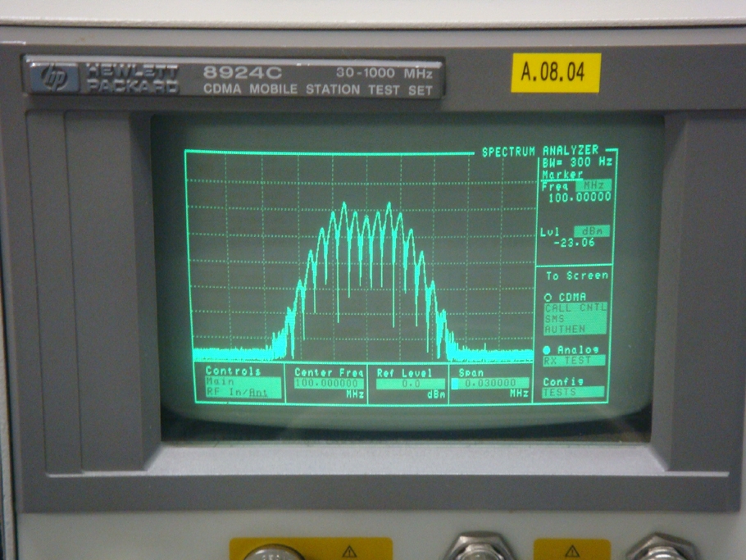Toggle the RF In/Ant input selection
Viewport: 746px width, 560px height.
(x=243, y=393)
